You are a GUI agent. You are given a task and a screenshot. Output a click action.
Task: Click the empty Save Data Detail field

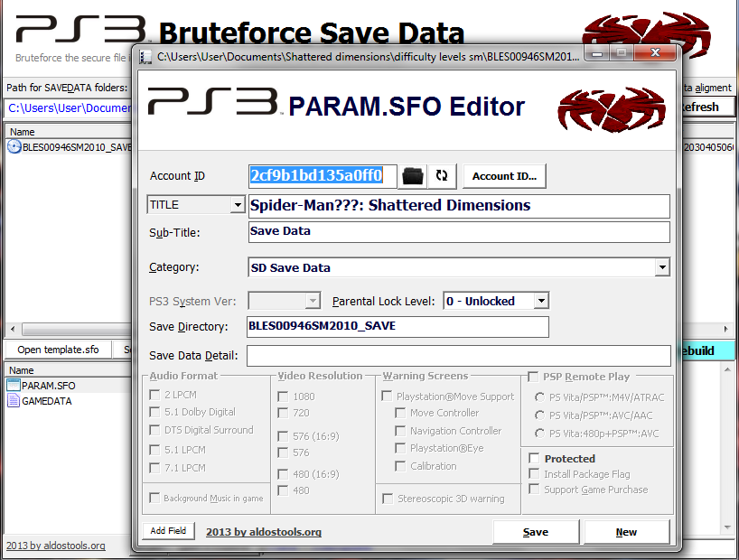click(x=459, y=356)
